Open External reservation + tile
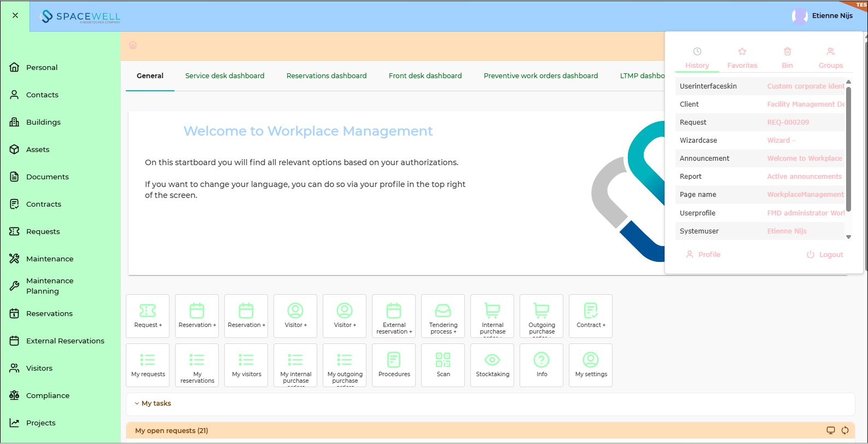This screenshot has width=868, height=444. click(x=394, y=316)
